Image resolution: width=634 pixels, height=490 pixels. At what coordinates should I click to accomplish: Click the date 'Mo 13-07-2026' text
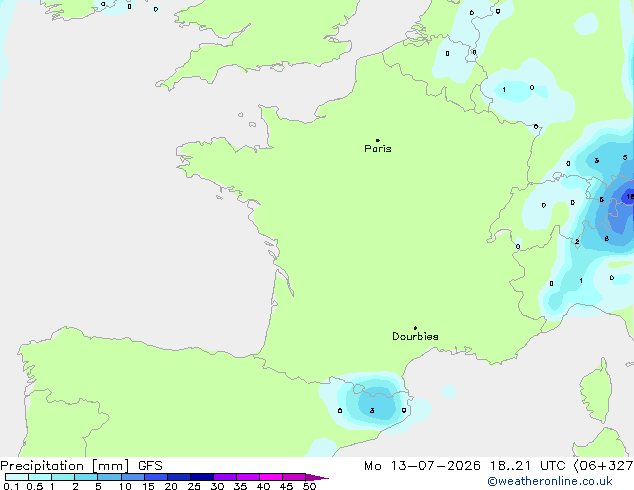point(422,466)
